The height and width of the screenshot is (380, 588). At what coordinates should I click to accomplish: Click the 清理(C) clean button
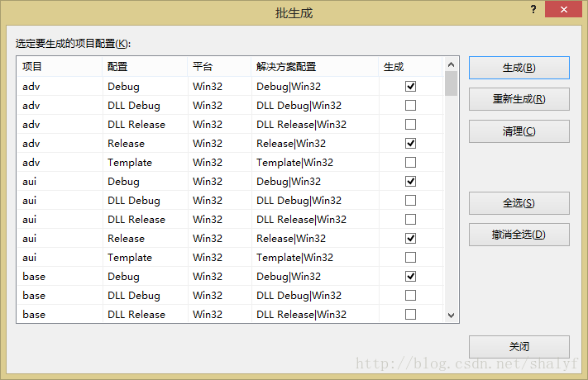(x=519, y=131)
